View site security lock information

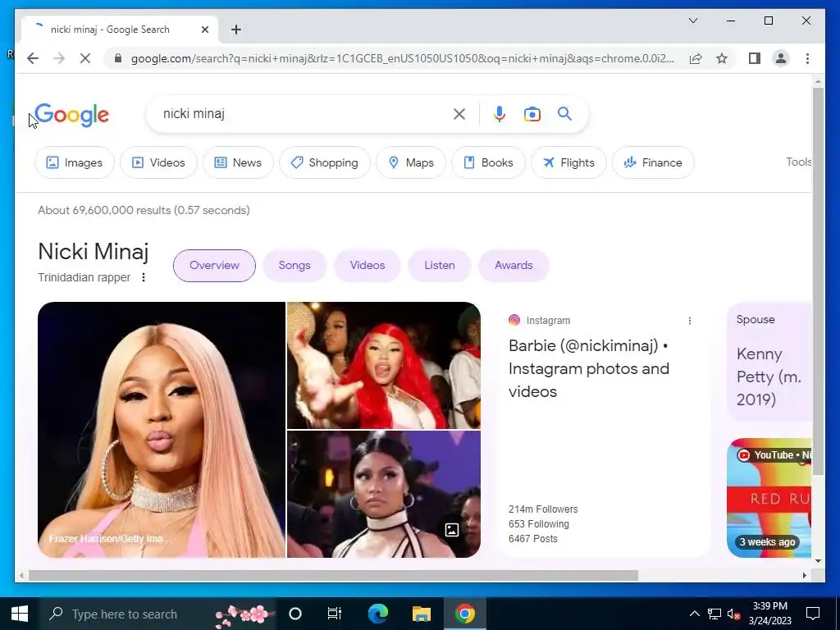pos(118,58)
